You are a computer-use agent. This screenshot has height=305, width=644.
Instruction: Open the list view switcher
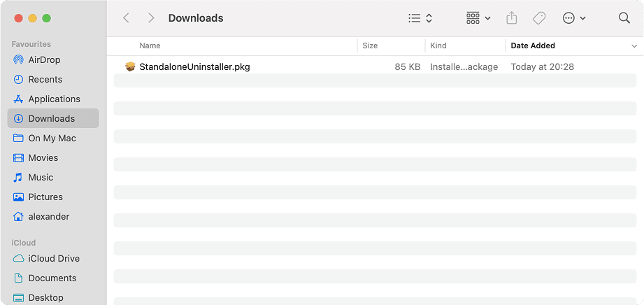[420, 18]
